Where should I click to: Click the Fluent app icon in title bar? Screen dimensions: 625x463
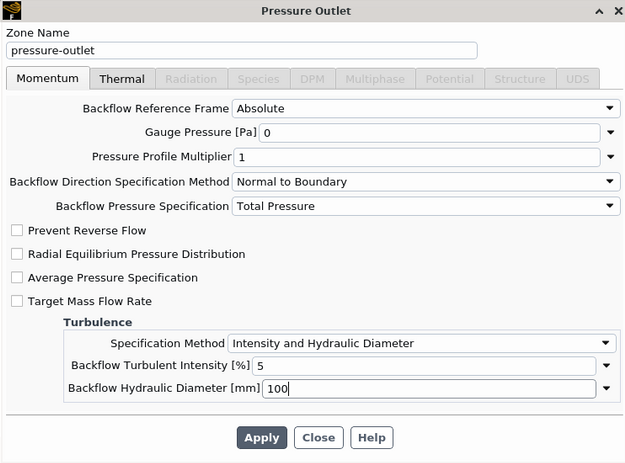click(11, 11)
